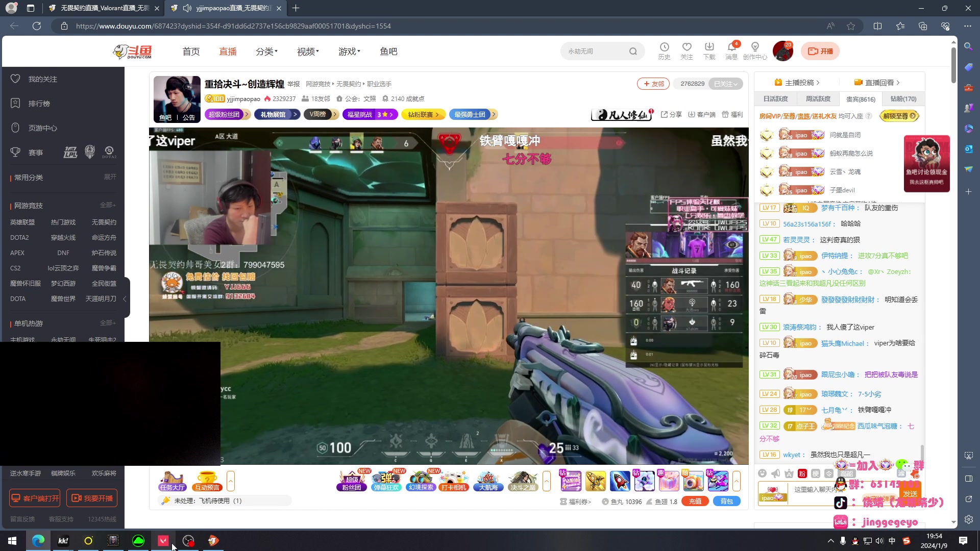Click the streamer avatar thumbnail

pyautogui.click(x=177, y=99)
